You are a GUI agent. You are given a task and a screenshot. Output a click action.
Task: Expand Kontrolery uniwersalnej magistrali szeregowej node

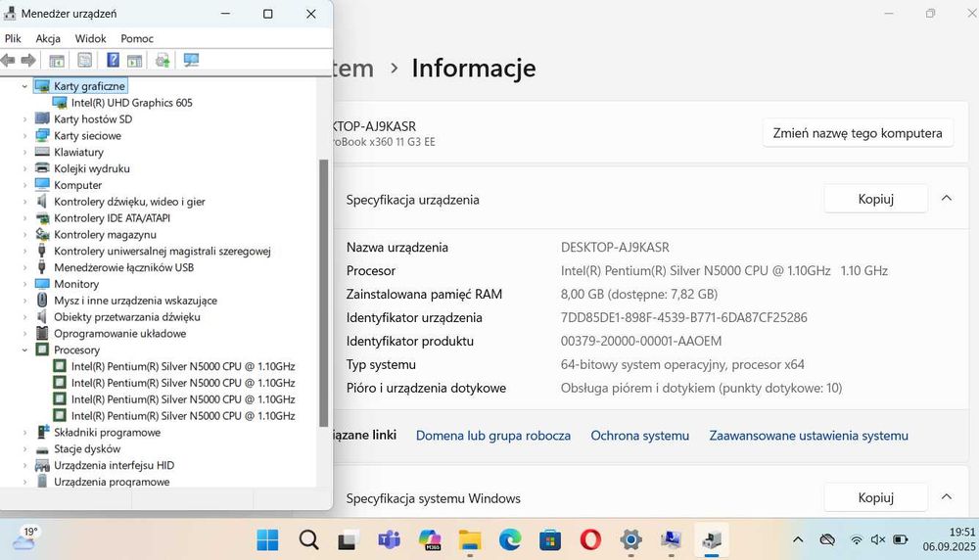[24, 251]
